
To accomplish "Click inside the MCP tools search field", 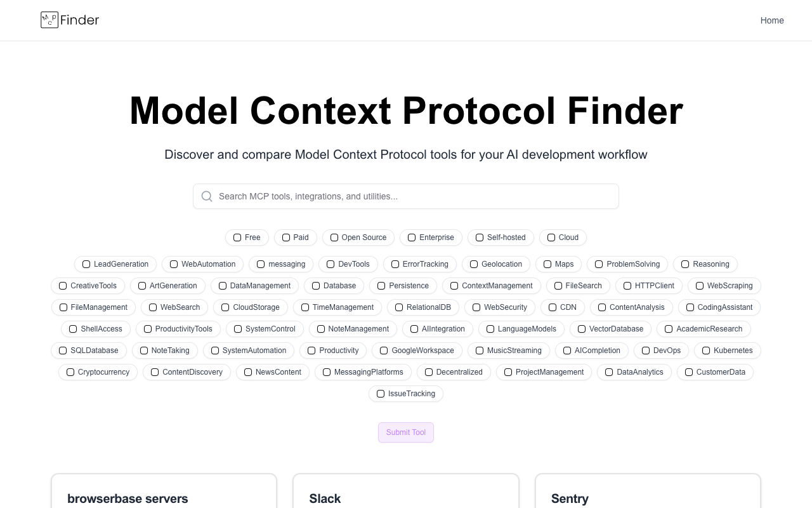I will point(406,196).
